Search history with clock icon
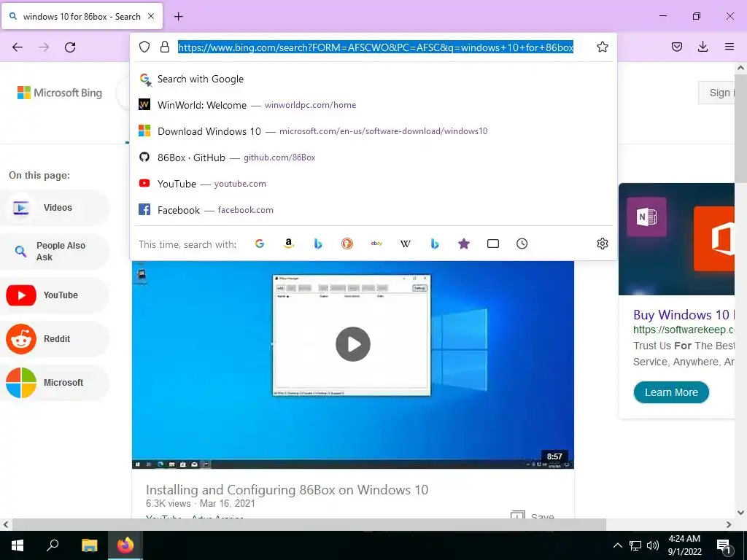Viewport: 747px width, 560px height. (x=522, y=244)
